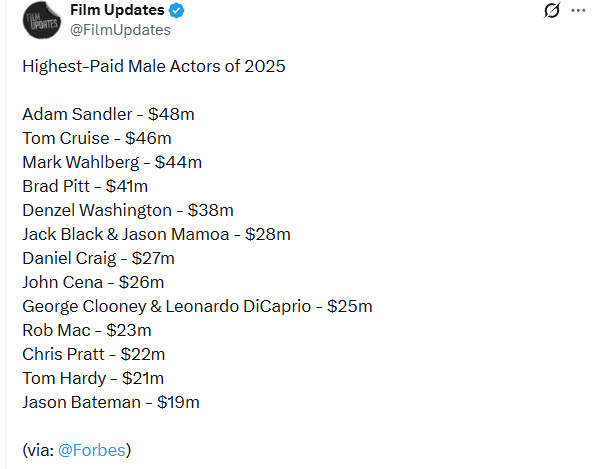Click the 'Adam Sandler - $48m' line
Image resolution: width=604 pixels, height=469 pixels.
click(x=108, y=114)
